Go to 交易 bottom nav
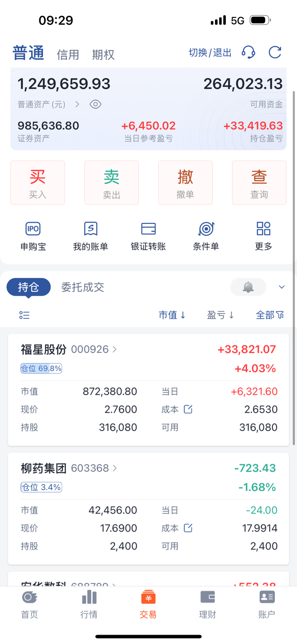This screenshot has width=297, height=644. coord(148,605)
